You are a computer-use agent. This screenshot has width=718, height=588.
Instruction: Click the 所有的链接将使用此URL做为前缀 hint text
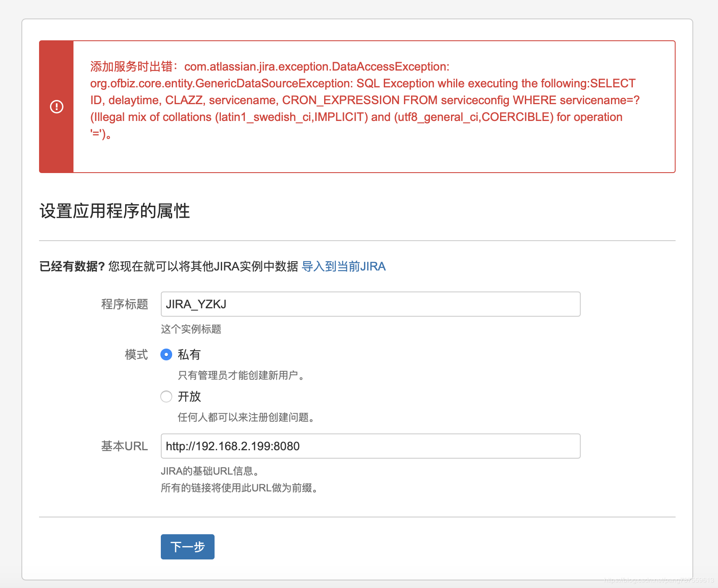point(239,488)
